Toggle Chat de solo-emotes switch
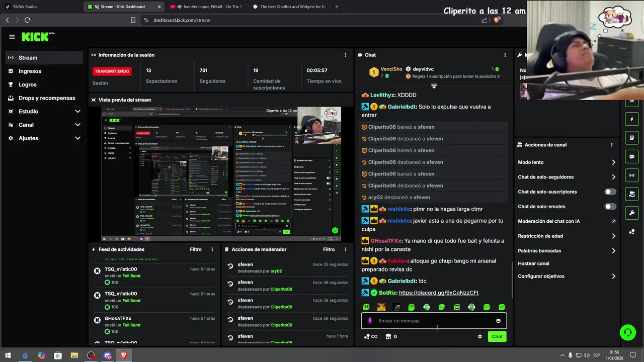This screenshot has height=362, width=644. [610, 207]
